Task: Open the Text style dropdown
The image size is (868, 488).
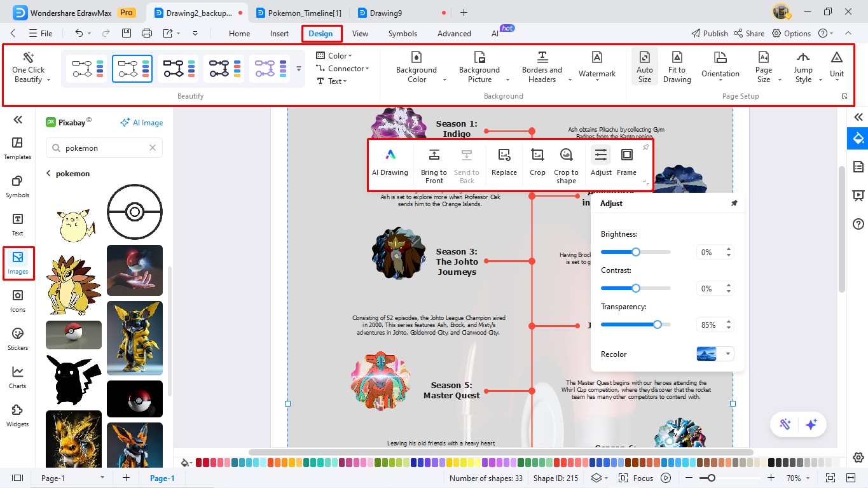Action: pyautogui.click(x=332, y=81)
